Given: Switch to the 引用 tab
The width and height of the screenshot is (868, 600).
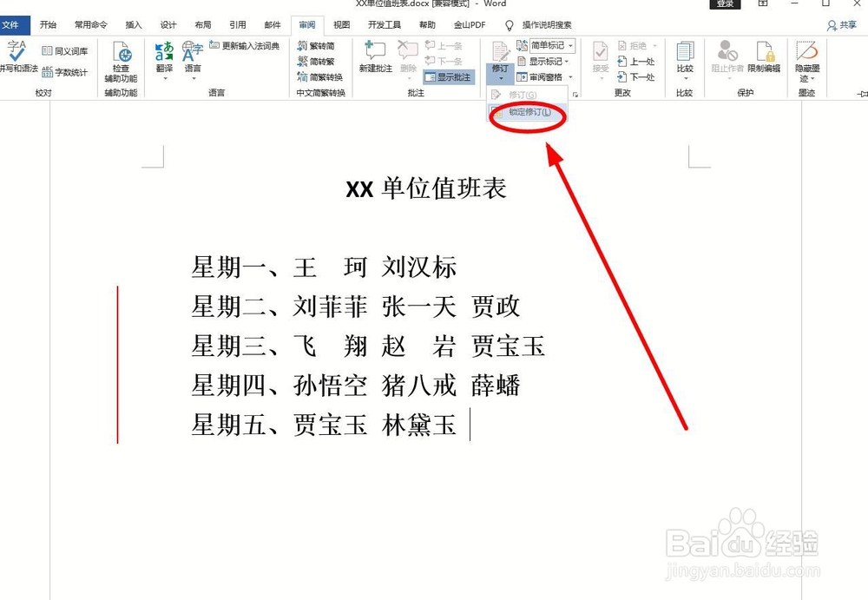Looking at the screenshot, I should (x=238, y=25).
